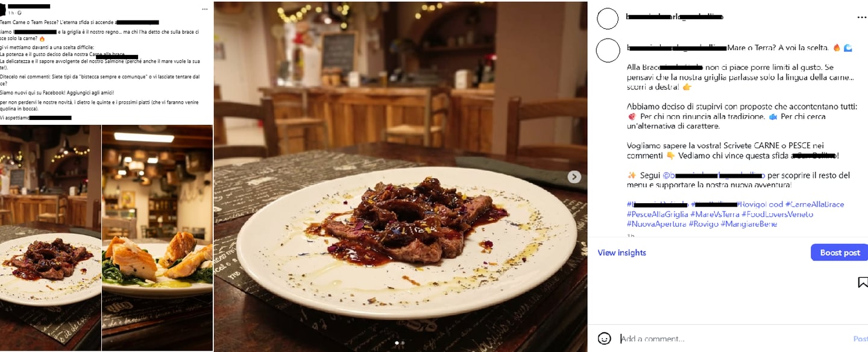Open the #MareVsTerra hashtag
This screenshot has width=868, height=352.
[x=714, y=214]
